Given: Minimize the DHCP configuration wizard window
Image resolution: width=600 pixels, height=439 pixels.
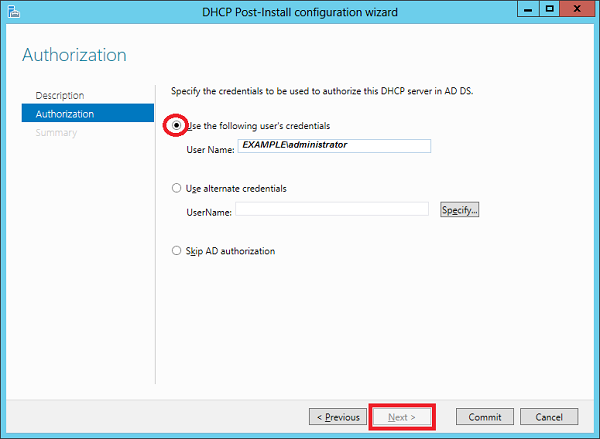Looking at the screenshot, I should 525,8.
